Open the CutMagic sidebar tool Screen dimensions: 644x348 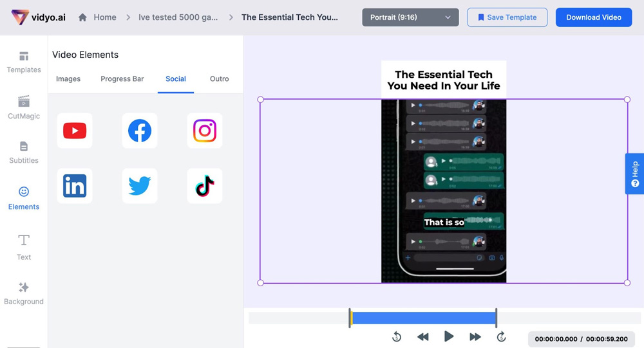tap(24, 108)
